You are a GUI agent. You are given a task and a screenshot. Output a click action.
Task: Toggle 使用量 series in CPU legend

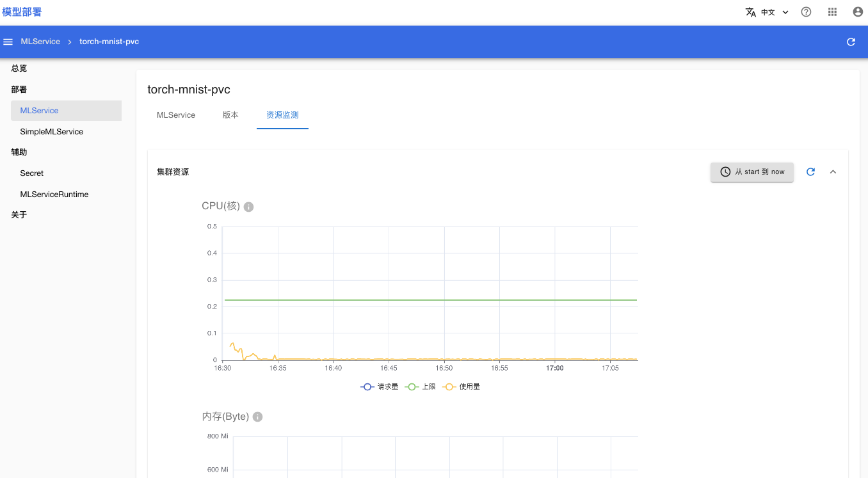pyautogui.click(x=462, y=386)
